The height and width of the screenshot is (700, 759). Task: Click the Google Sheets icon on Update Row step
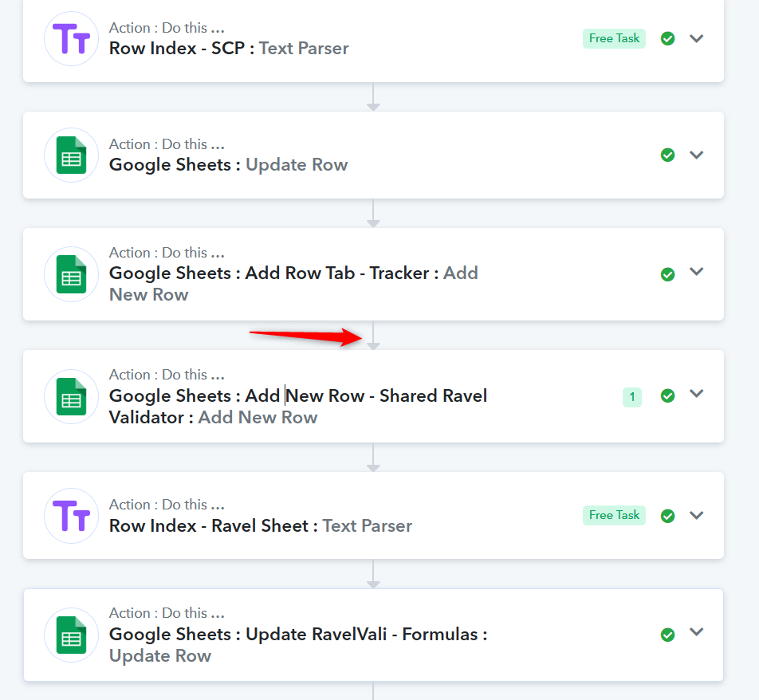click(71, 155)
